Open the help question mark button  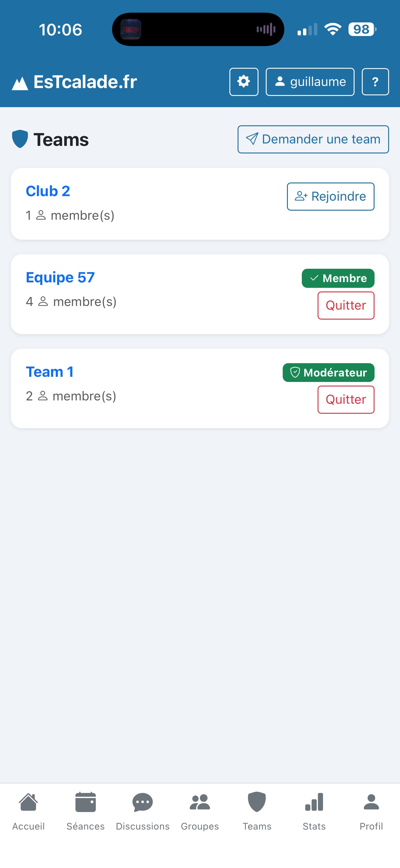click(x=375, y=82)
